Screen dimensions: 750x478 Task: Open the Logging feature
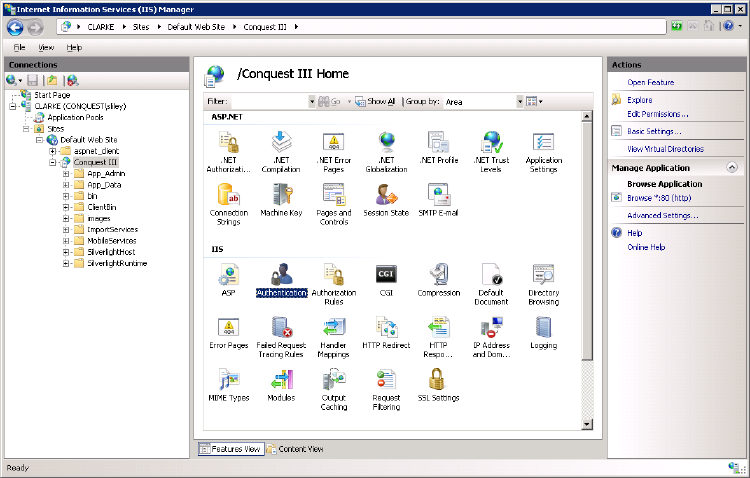(544, 333)
